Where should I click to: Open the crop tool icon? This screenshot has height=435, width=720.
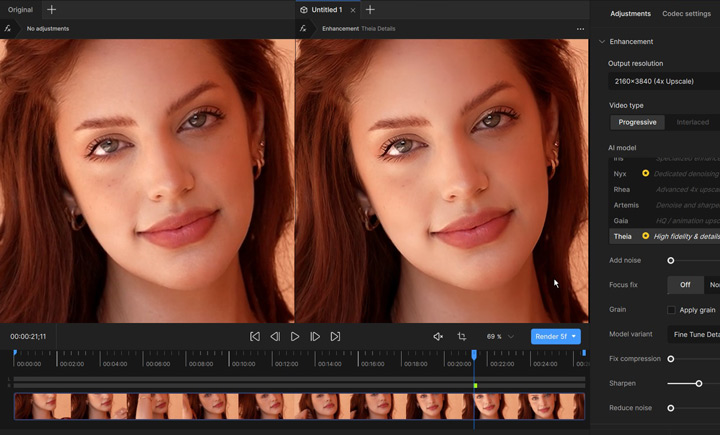(x=462, y=337)
